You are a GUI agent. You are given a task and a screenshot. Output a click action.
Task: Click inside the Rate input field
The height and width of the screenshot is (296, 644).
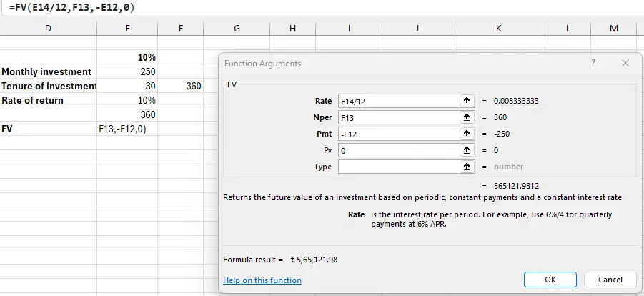(x=397, y=101)
